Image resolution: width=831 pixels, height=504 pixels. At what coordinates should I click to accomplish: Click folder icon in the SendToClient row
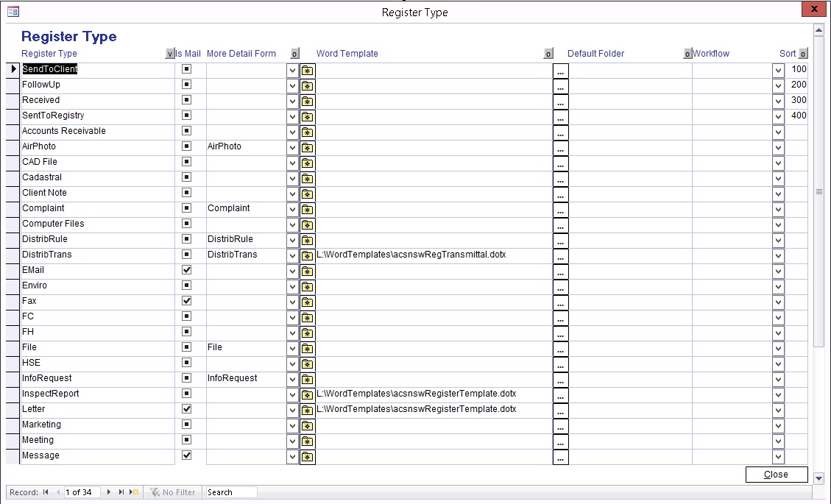pyautogui.click(x=308, y=71)
